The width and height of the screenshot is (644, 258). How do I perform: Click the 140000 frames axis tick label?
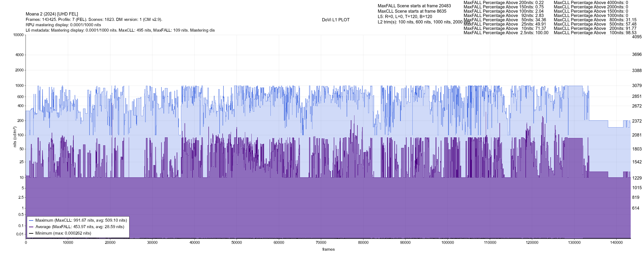(x=616, y=243)
